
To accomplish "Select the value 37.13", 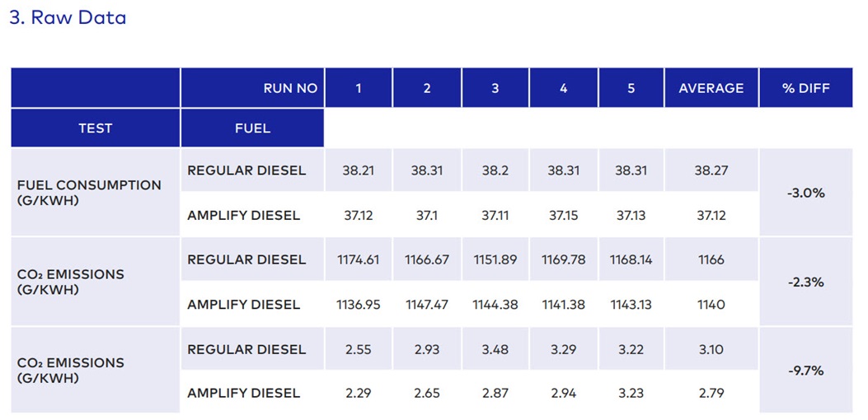I will click(x=631, y=215).
